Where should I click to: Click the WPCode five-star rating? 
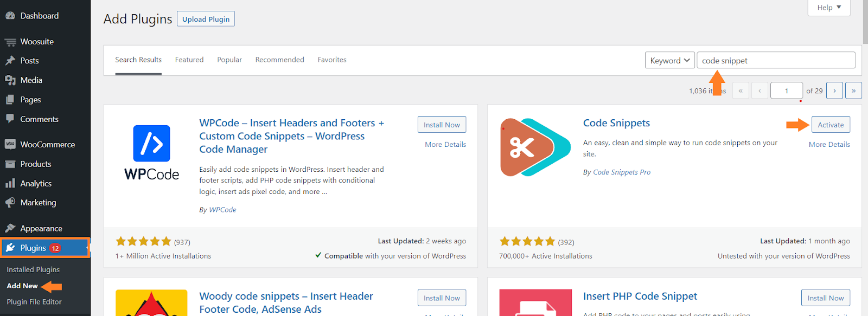click(144, 241)
